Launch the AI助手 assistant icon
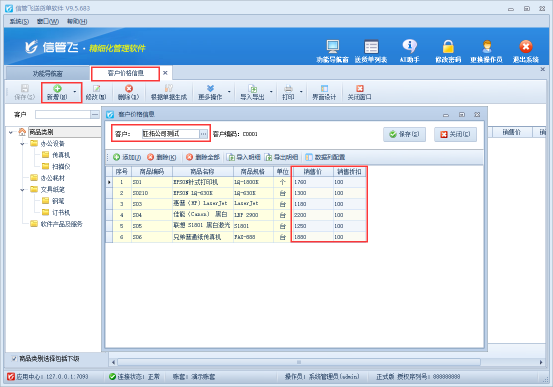 tap(409, 46)
